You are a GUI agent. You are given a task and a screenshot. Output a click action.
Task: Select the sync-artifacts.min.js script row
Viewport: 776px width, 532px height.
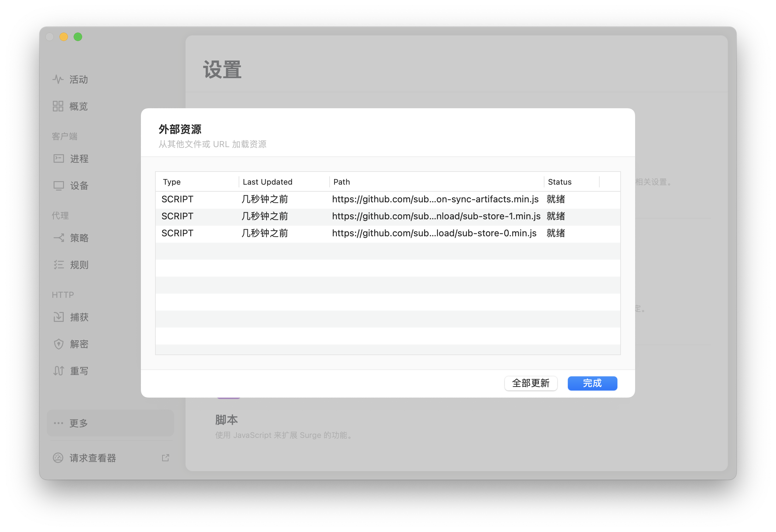[388, 199]
